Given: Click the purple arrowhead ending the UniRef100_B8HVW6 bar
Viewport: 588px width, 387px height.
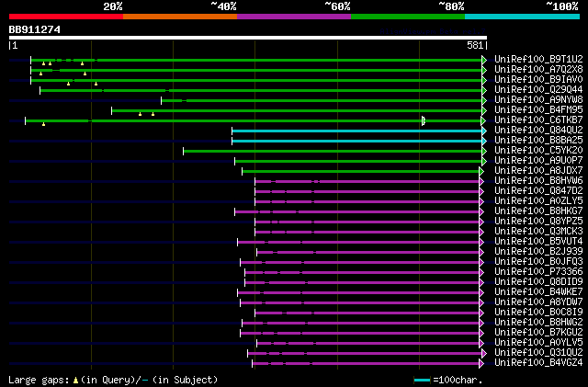Looking at the screenshot, I should [481, 182].
